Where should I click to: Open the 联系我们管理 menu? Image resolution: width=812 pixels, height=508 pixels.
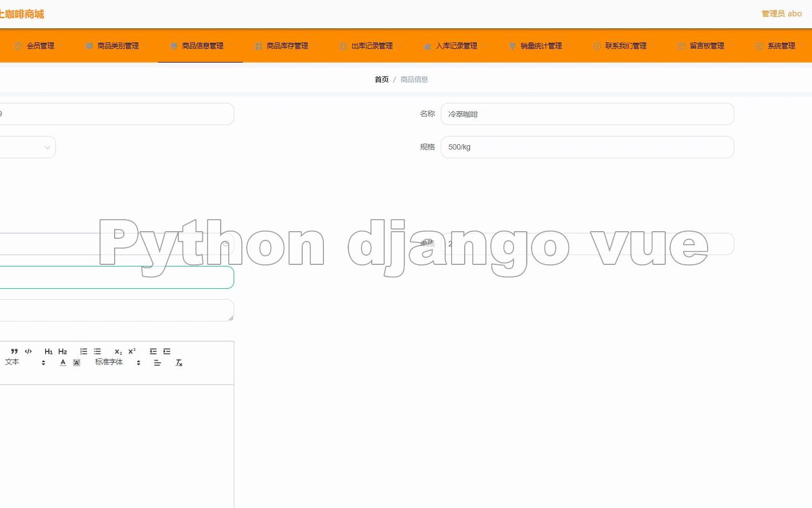pyautogui.click(x=624, y=46)
